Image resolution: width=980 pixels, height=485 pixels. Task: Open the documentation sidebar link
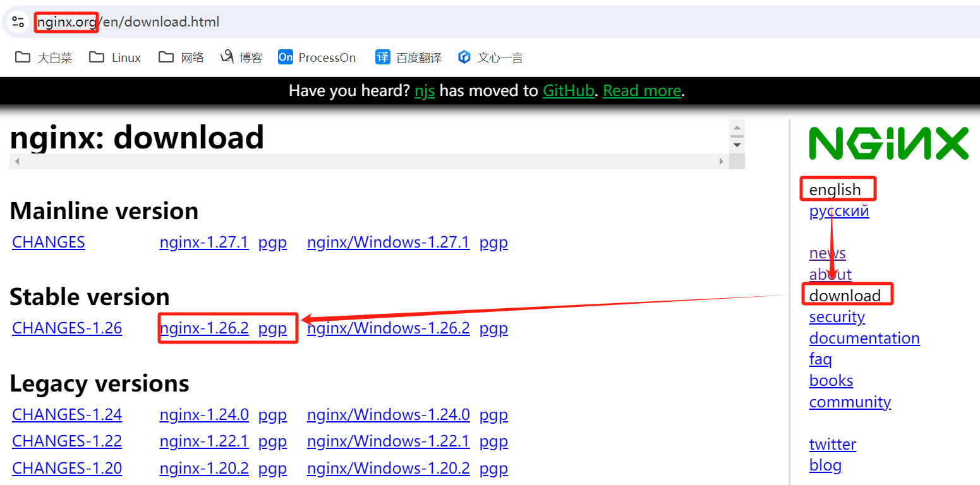click(864, 338)
